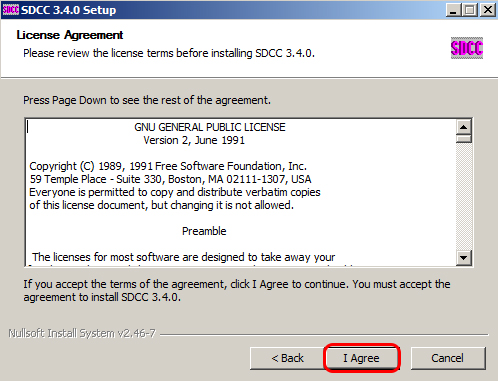This screenshot has height=381, width=498.
Task: Click the Press Page Down instruction text
Action: click(x=147, y=100)
